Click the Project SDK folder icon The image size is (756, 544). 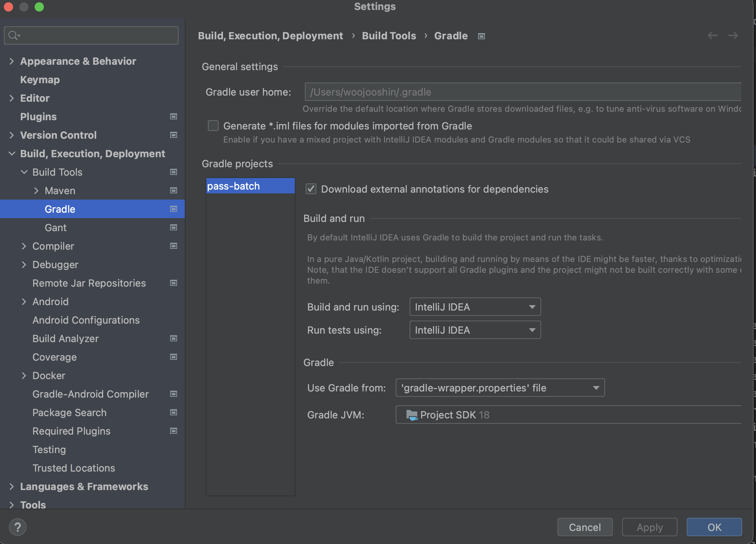coord(411,415)
